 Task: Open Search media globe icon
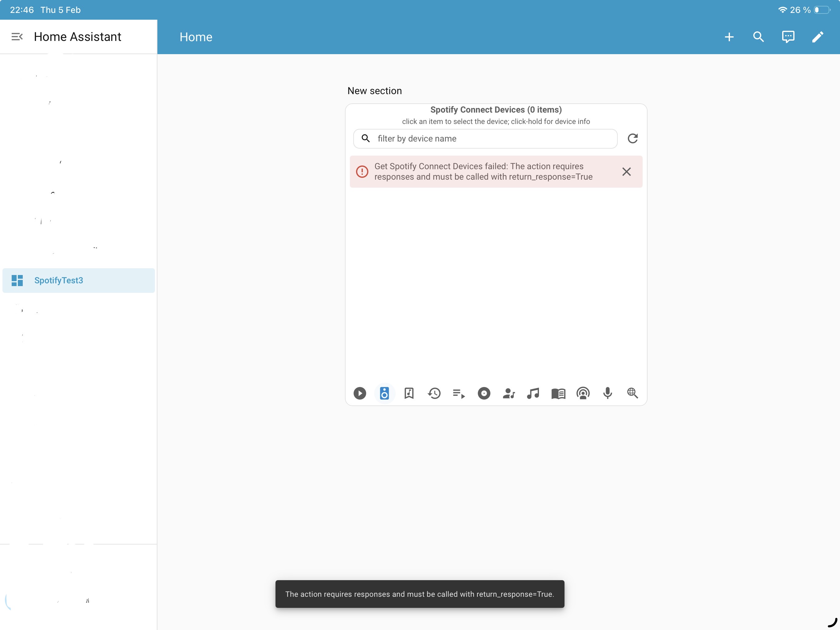point(632,393)
